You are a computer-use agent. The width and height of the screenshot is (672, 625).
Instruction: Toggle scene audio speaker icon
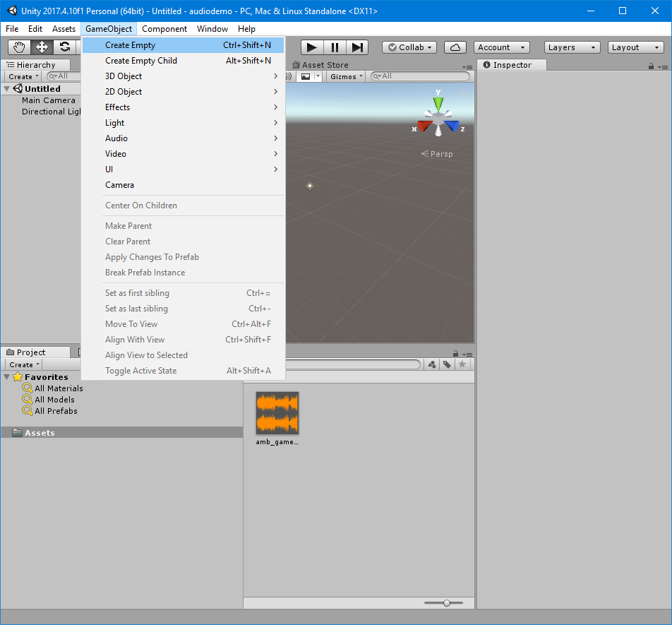289,76
